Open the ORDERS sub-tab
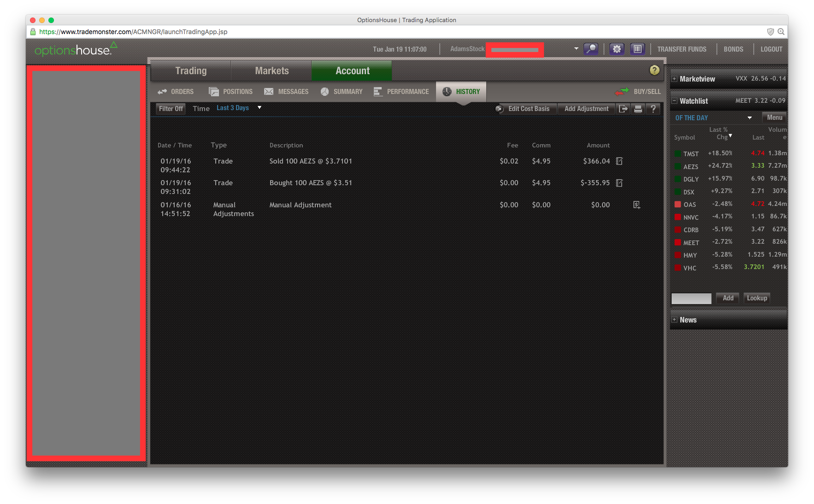Screen dimensions: 814x504 pyautogui.click(x=176, y=92)
